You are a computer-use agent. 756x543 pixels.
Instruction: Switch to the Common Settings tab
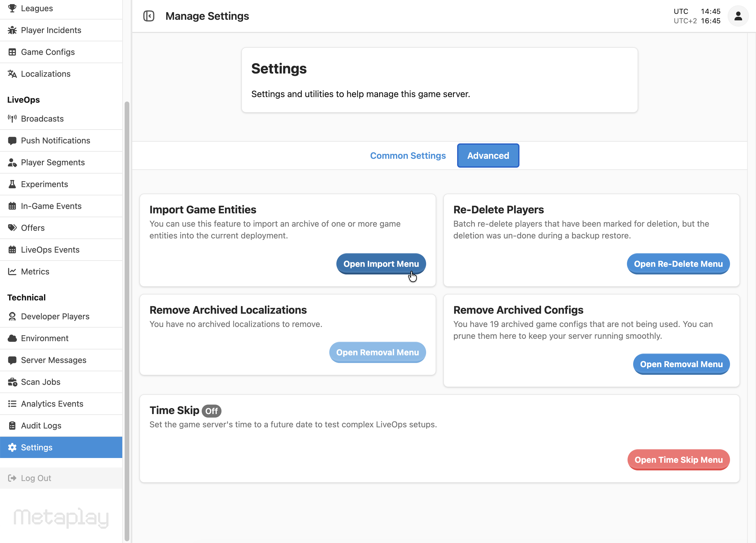point(408,156)
